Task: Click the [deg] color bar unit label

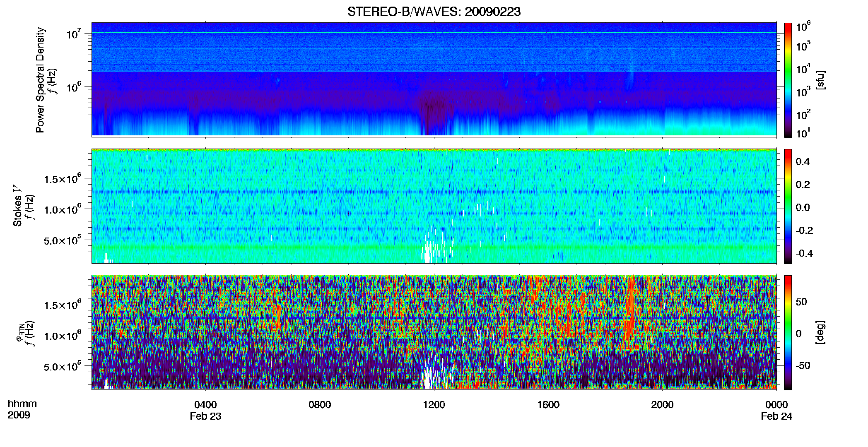Action: click(820, 332)
